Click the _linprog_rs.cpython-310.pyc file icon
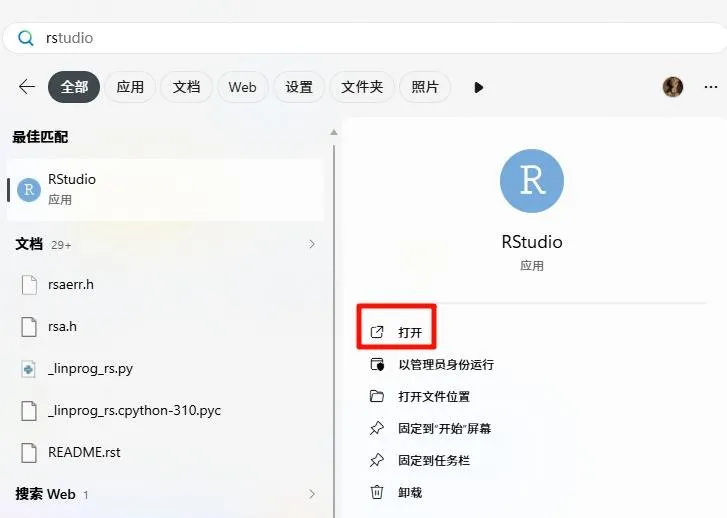The image size is (727, 518). click(x=29, y=411)
